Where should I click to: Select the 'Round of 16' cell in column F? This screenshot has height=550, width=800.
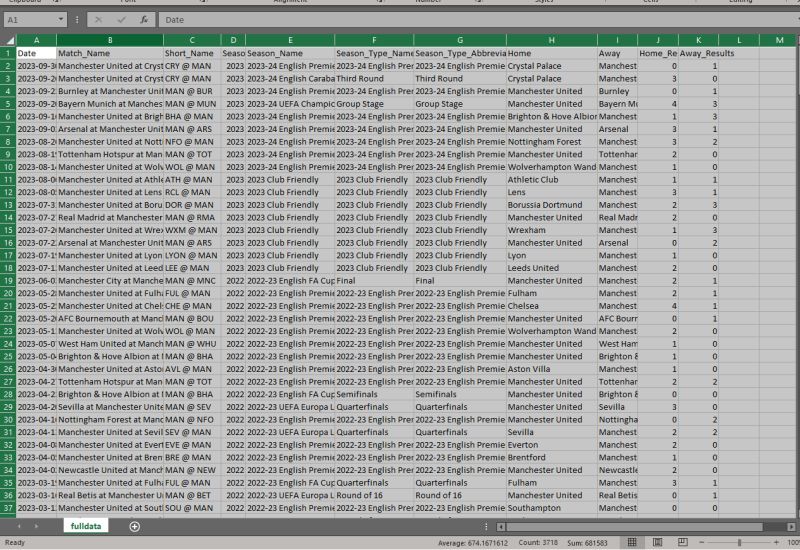(374, 495)
